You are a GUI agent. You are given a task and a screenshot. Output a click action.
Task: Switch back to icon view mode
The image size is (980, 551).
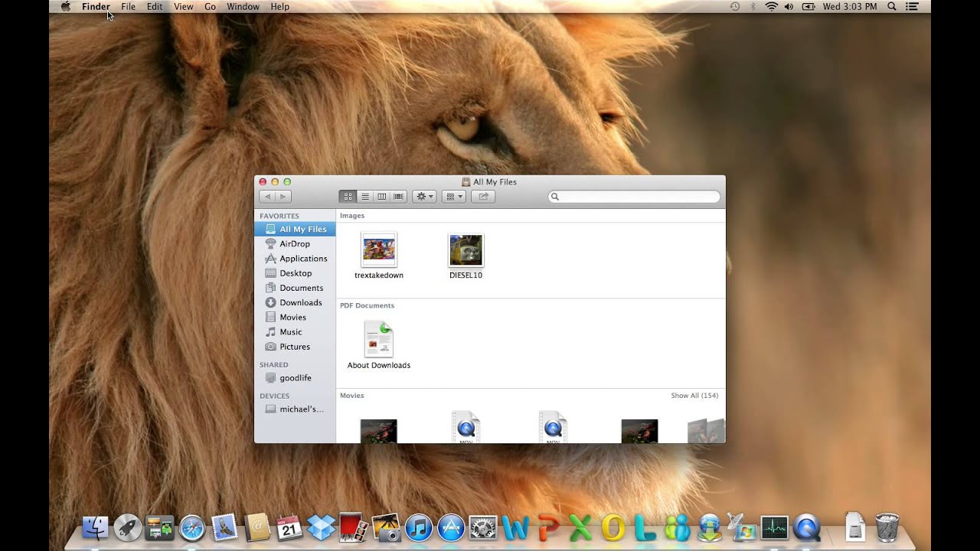point(348,196)
